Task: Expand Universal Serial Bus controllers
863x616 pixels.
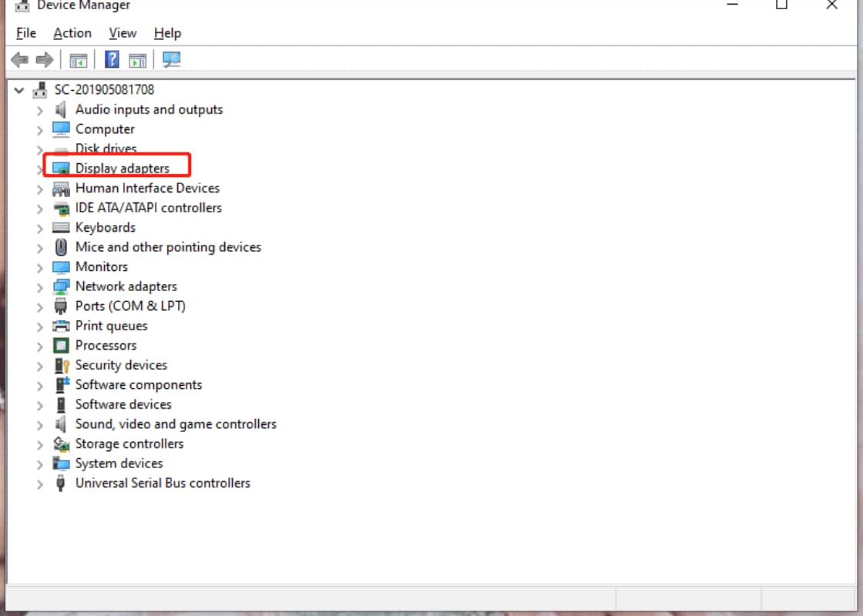Action: [39, 483]
